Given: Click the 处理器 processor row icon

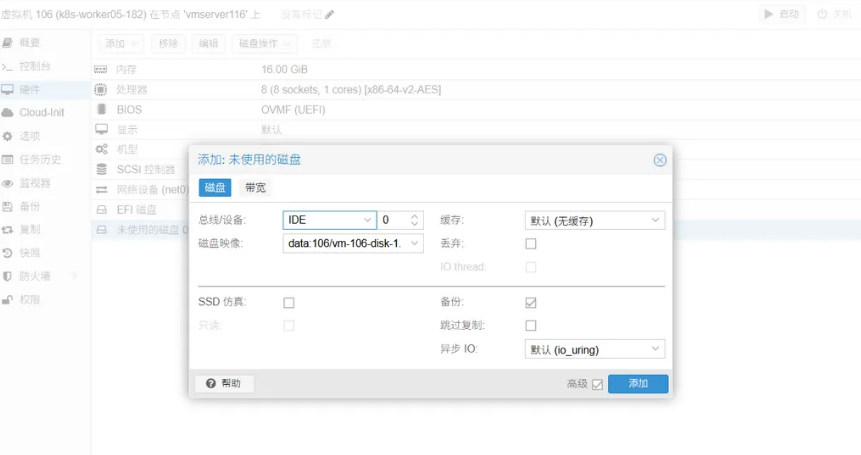Looking at the screenshot, I should (x=100, y=89).
